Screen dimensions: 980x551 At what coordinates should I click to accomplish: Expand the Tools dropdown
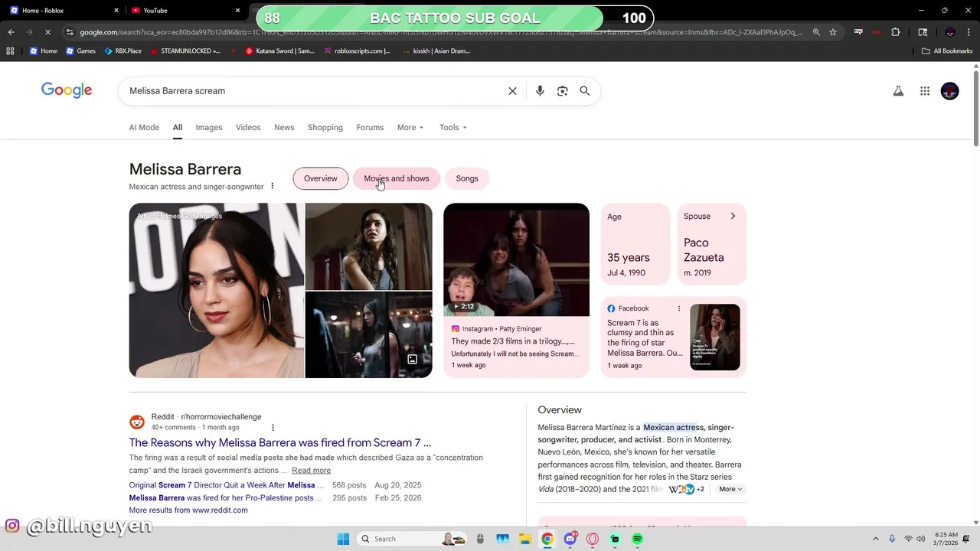(453, 128)
